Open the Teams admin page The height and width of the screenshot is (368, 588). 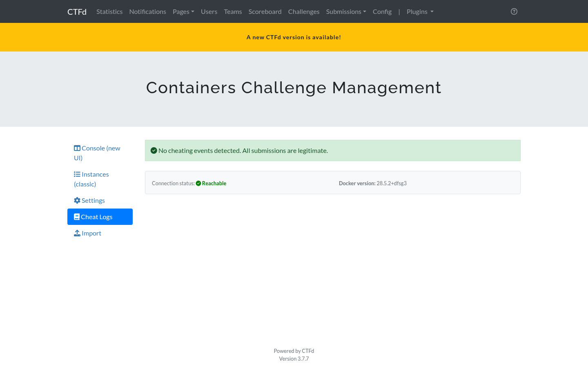233,11
